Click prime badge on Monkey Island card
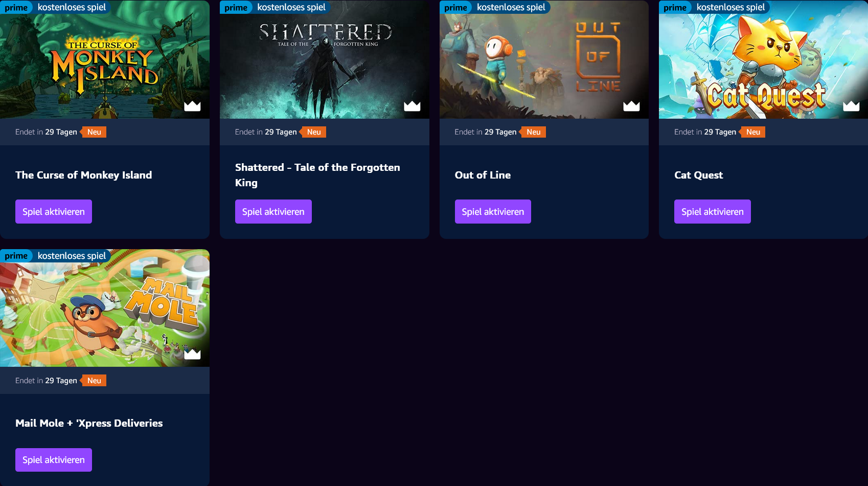 pyautogui.click(x=16, y=7)
